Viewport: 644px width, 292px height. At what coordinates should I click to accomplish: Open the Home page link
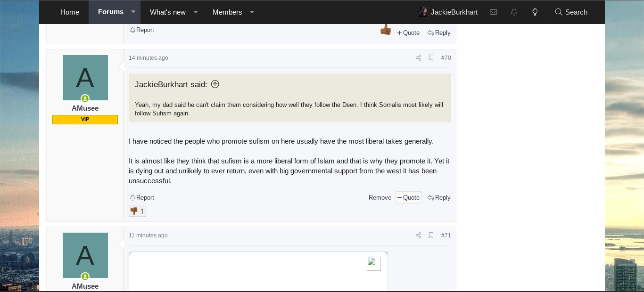point(70,12)
